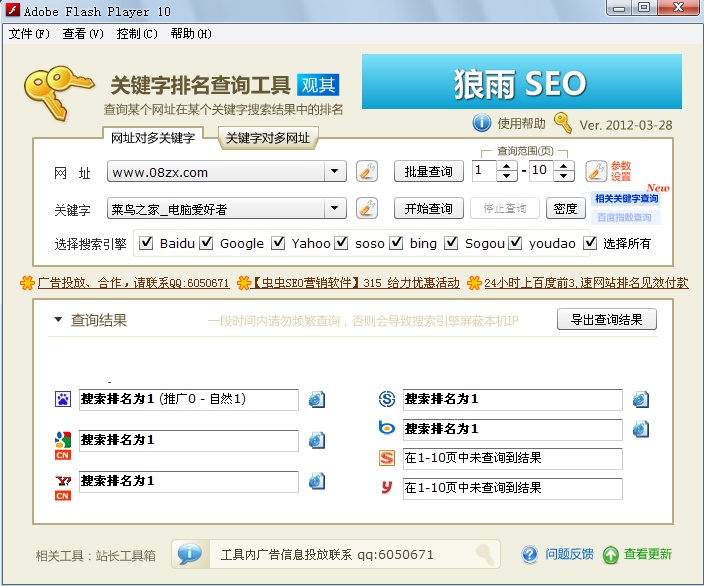Image resolution: width=704 pixels, height=586 pixels.
Task: Open 参数设置 parameter settings icon
Action: pos(596,171)
